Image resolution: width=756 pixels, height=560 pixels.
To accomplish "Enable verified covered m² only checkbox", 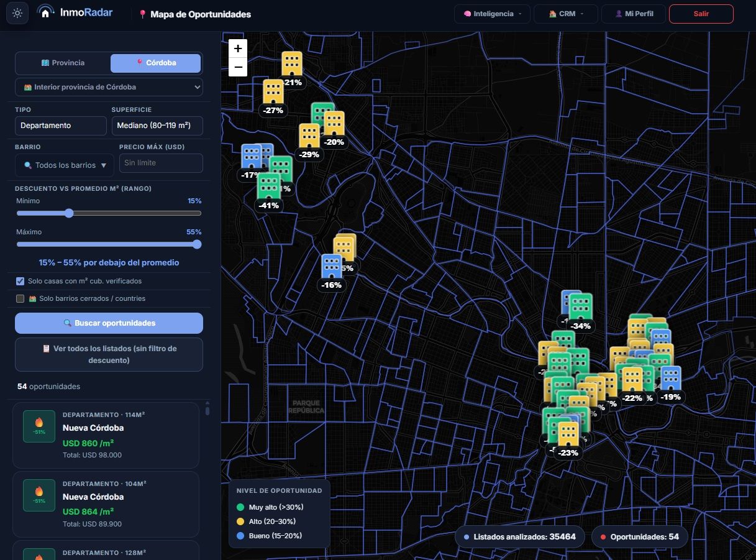I will tap(20, 281).
